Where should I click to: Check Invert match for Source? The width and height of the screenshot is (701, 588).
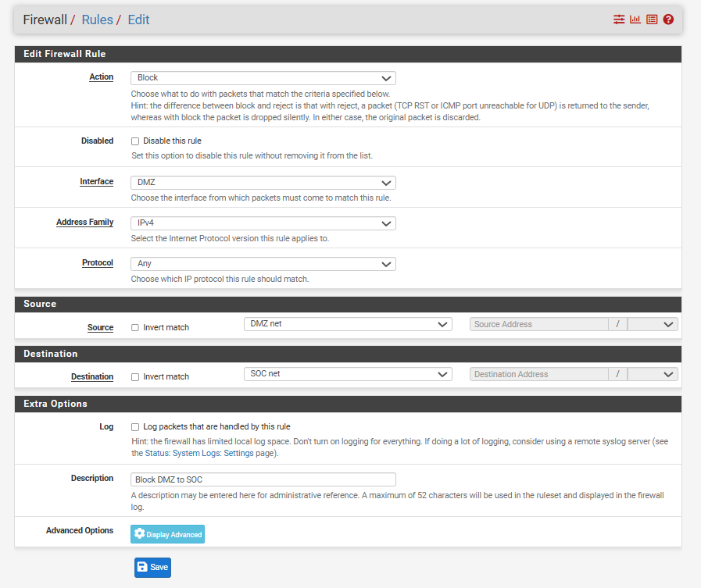(x=135, y=328)
